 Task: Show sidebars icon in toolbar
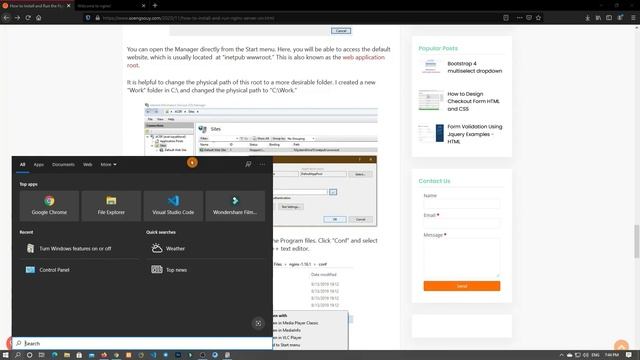point(609,18)
